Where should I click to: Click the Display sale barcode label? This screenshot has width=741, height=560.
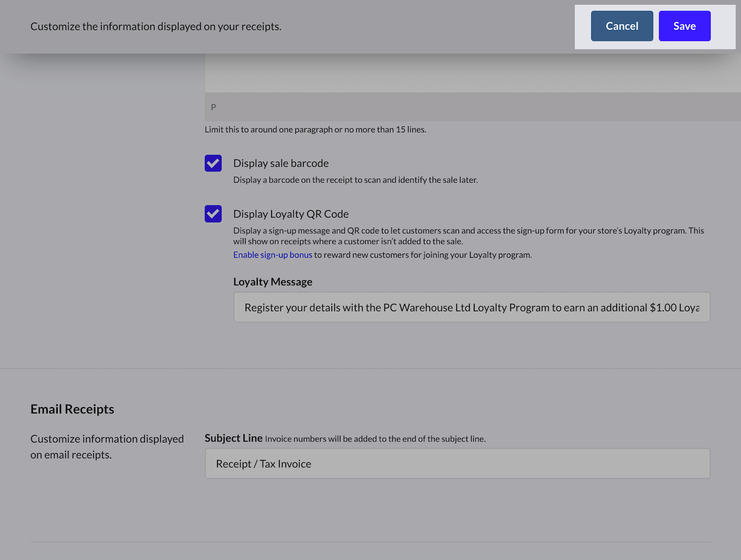281,164
